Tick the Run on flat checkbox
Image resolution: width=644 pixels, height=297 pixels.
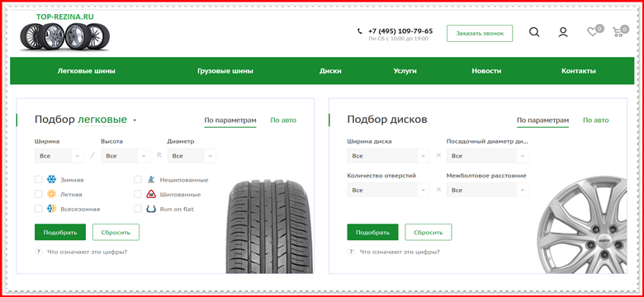138,209
